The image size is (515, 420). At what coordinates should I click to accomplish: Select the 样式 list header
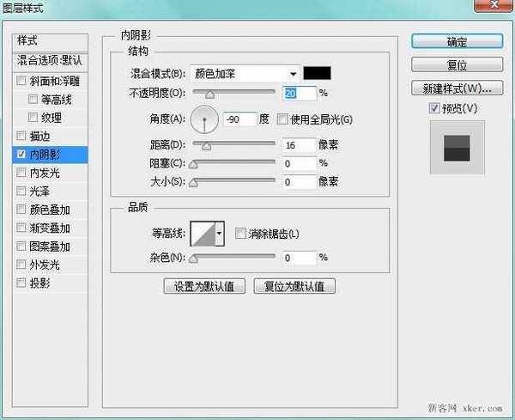click(x=51, y=42)
